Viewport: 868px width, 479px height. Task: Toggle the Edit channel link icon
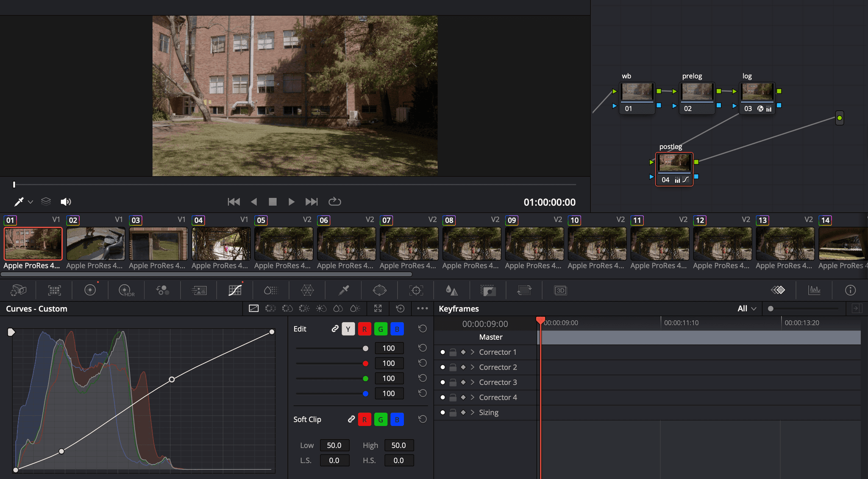coord(335,329)
